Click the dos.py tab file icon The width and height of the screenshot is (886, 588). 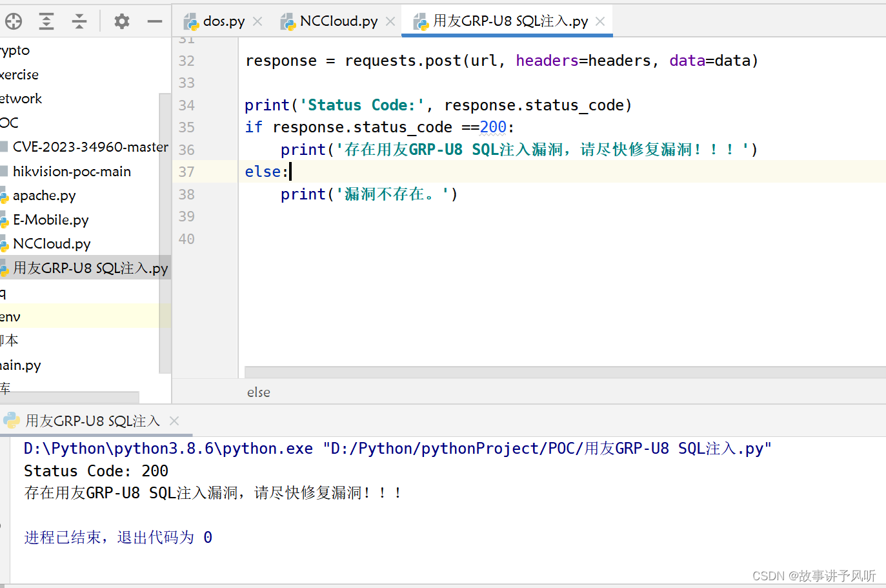(x=191, y=23)
